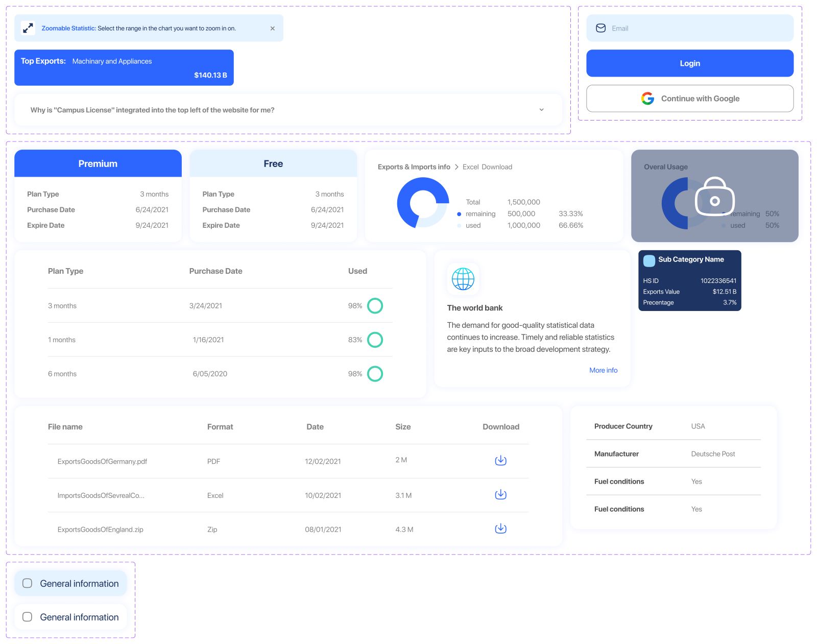Download ExportsGoodsOfGermany.pdf via its download icon
Viewport: 817px width, 644px height.
[500, 460]
